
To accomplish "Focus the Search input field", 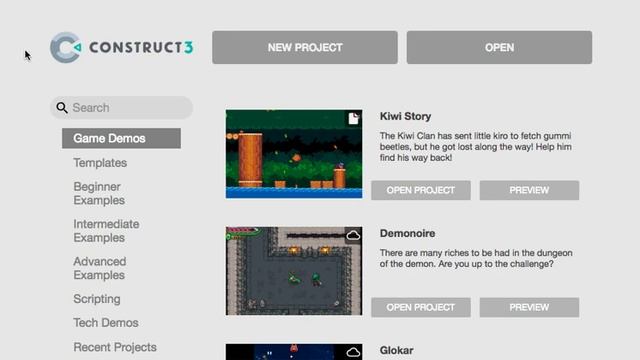I will [122, 108].
